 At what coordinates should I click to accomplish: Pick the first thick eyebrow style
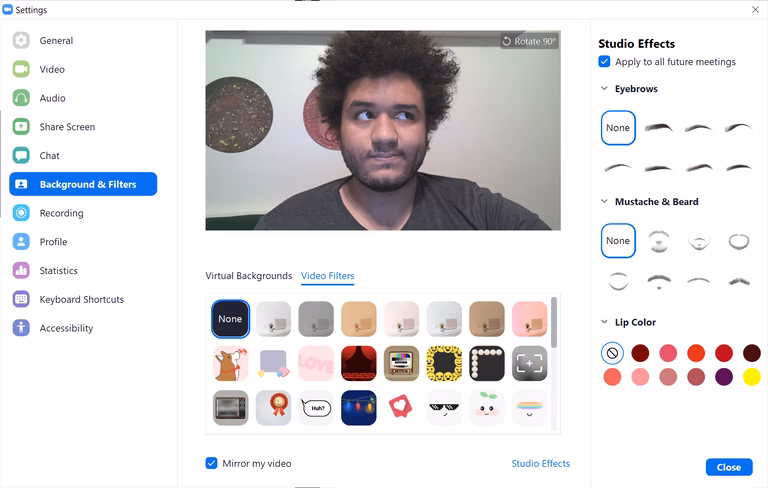click(659, 128)
